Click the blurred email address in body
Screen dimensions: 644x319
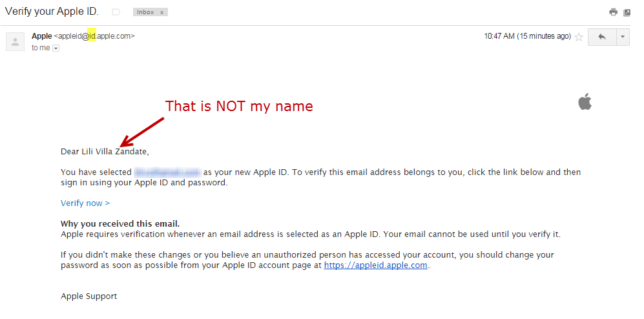pos(167,172)
